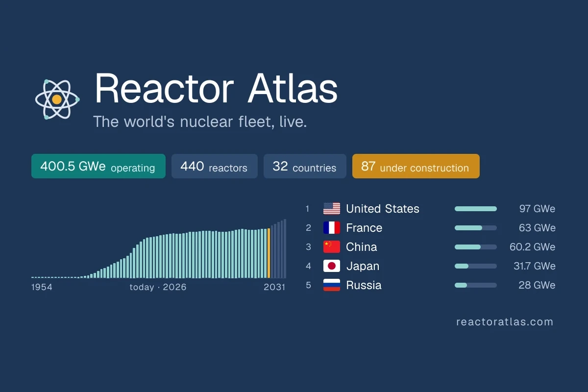Click rank number 1 in the list
The width and height of the screenshot is (588, 392).
pyautogui.click(x=308, y=209)
